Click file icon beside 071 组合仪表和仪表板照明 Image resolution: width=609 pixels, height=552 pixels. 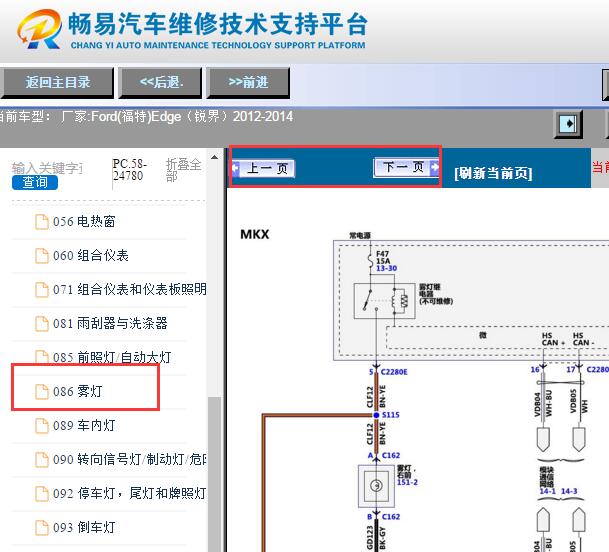click(42, 290)
